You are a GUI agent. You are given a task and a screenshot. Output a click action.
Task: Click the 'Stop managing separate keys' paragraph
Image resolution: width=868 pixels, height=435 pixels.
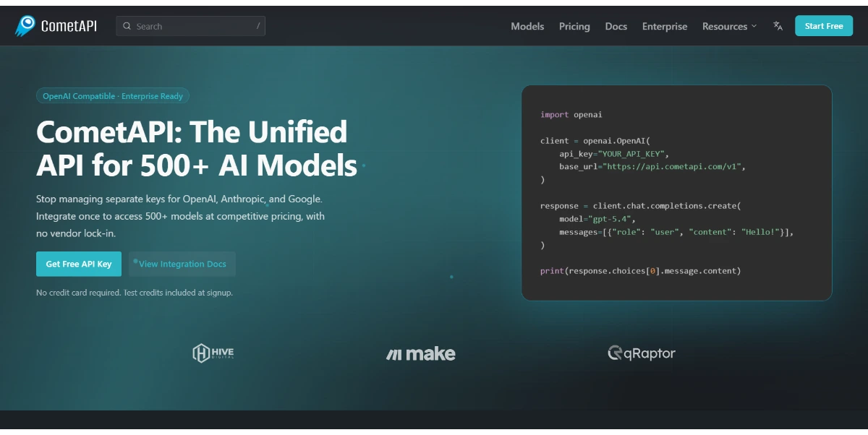pyautogui.click(x=181, y=216)
